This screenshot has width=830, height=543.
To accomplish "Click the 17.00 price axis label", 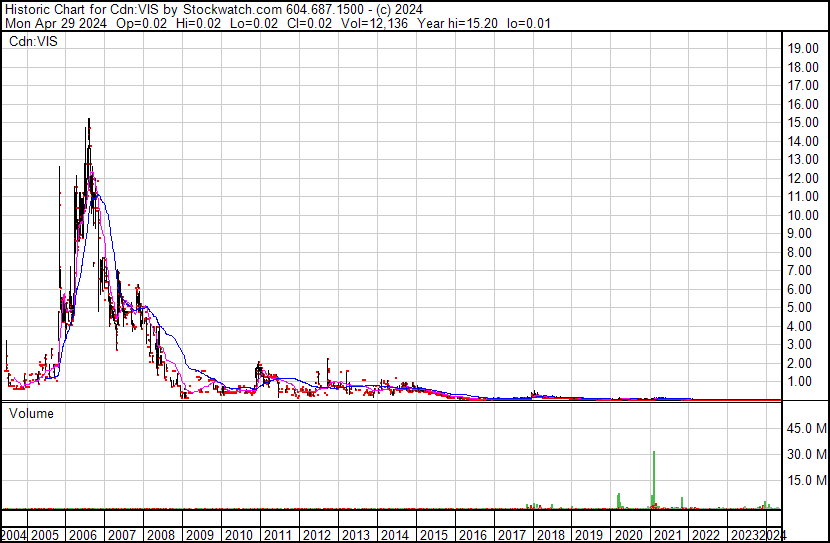I will [x=803, y=86].
